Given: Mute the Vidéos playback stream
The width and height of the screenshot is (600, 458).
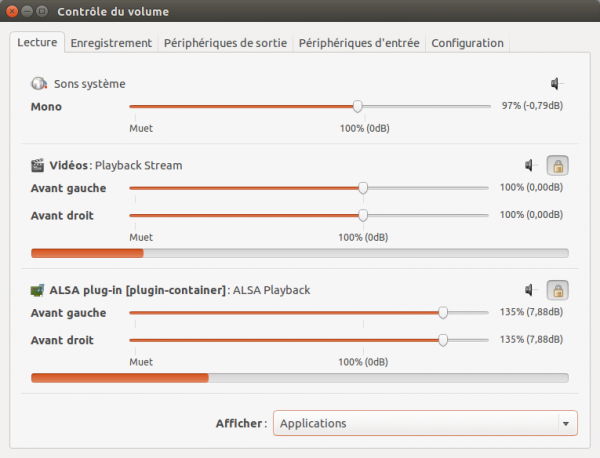Looking at the screenshot, I should (531, 165).
